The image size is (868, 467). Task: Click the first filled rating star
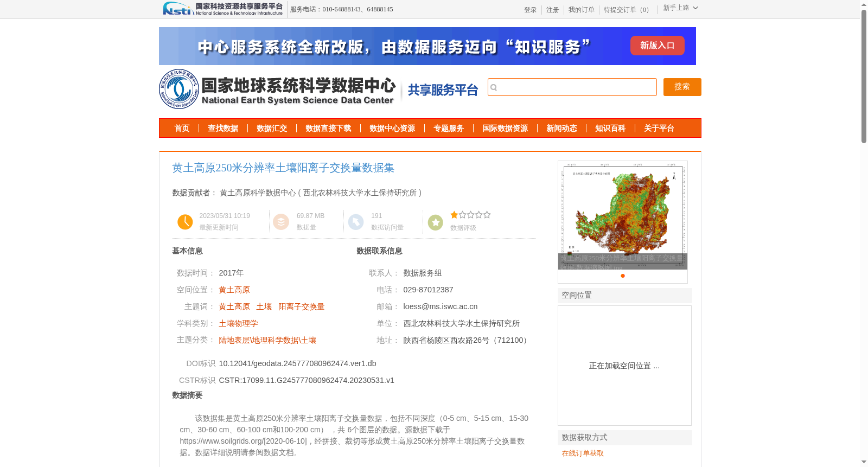pos(454,215)
